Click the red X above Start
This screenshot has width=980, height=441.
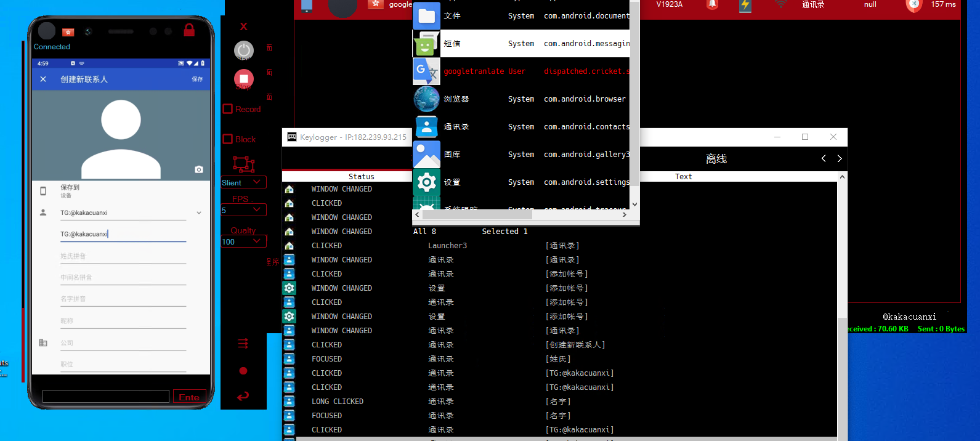[244, 26]
